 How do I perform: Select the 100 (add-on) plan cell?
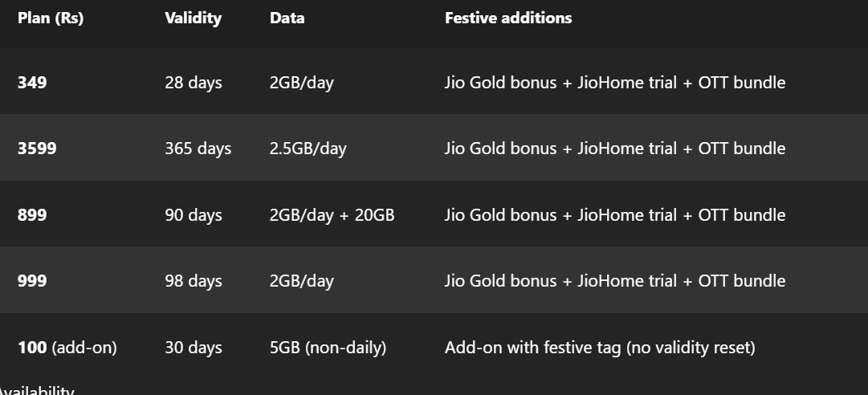pyautogui.click(x=67, y=348)
